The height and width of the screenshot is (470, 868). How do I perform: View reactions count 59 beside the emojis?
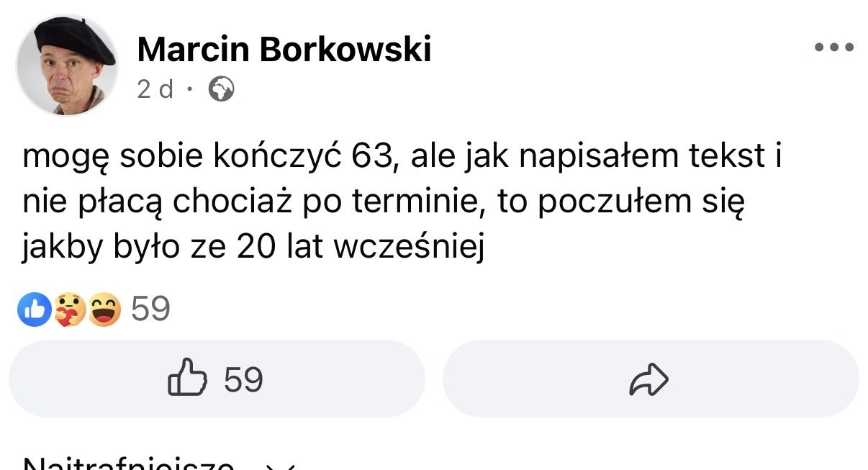pos(150,309)
